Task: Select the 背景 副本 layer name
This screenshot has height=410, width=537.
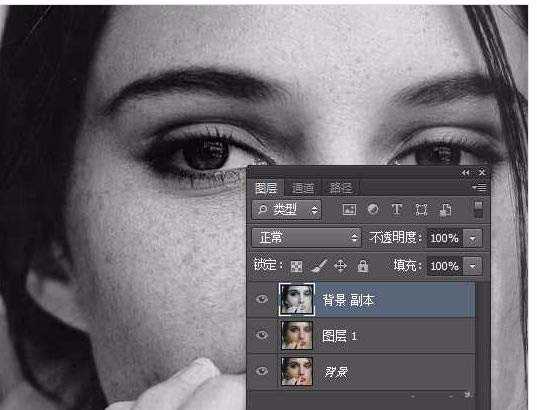Action: 348,300
